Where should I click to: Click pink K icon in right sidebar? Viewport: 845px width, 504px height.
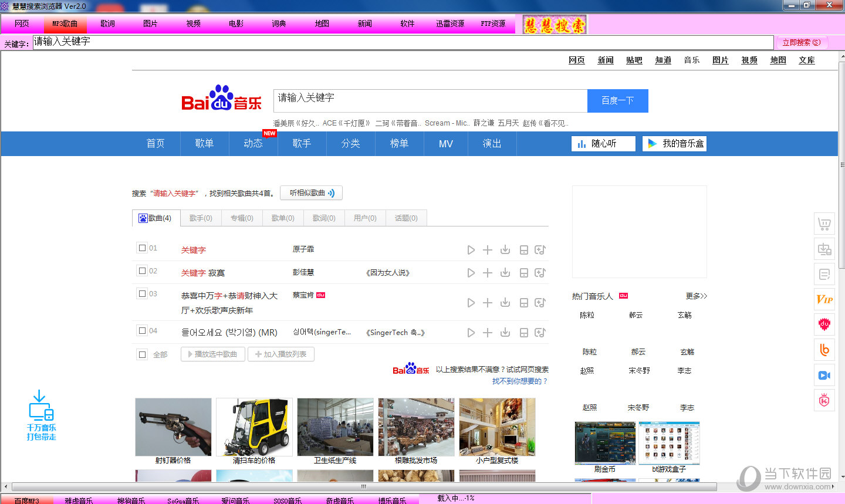click(x=824, y=400)
